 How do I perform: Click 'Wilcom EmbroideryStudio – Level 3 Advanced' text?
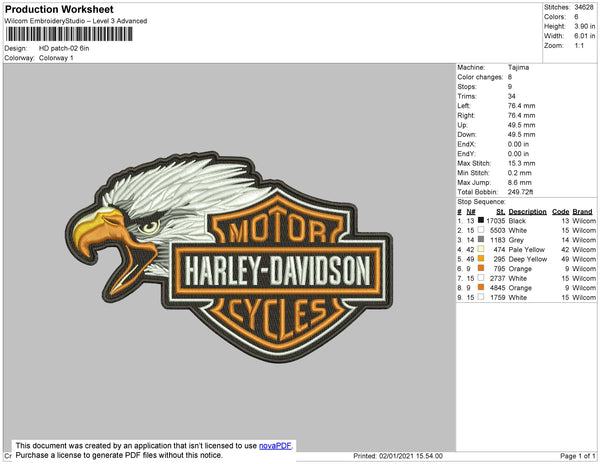tap(76, 21)
